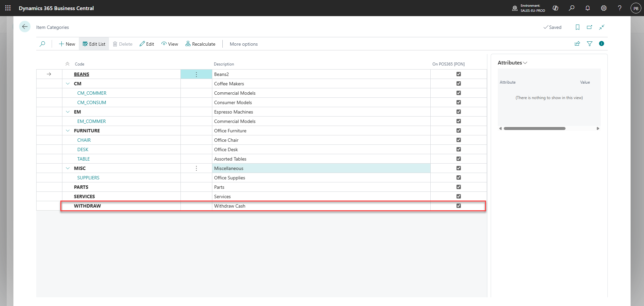
Task: Collapse the CM category tree
Action: click(x=68, y=84)
